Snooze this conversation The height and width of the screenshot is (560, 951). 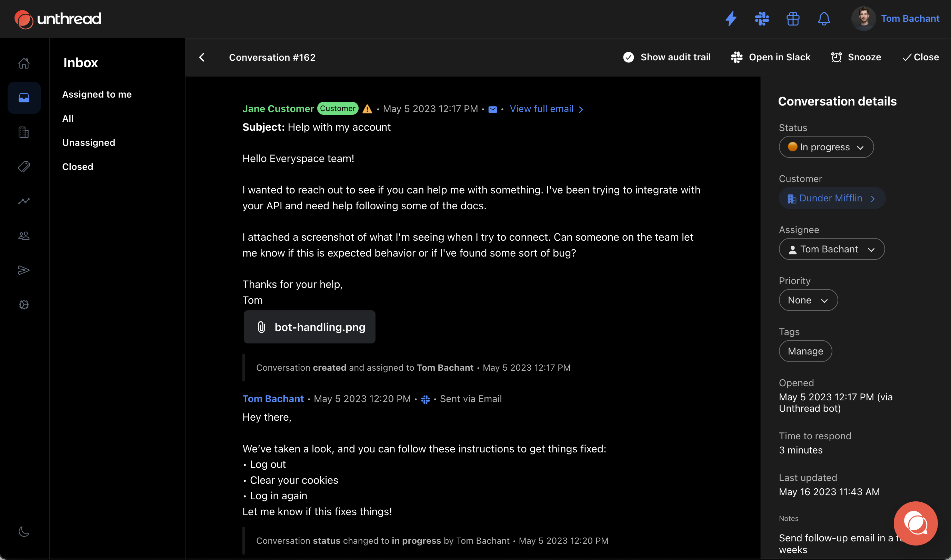click(x=856, y=57)
